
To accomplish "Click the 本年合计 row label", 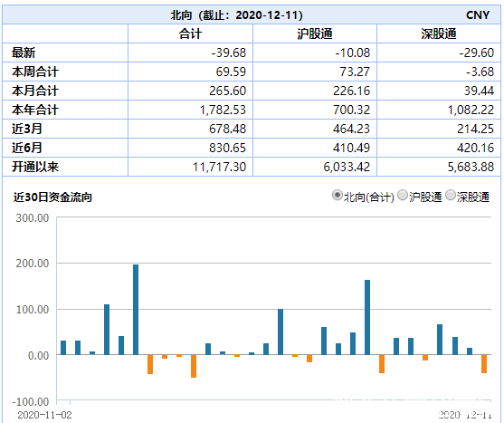I will 35,110.
